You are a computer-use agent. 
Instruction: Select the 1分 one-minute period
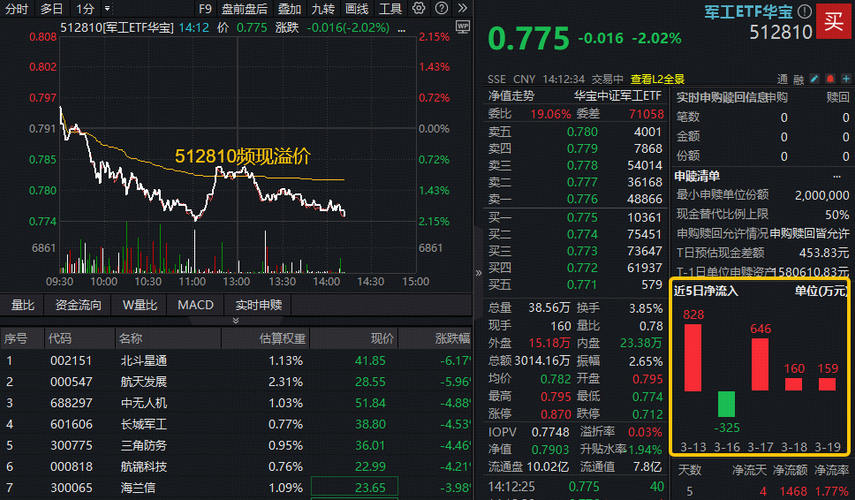[85, 9]
